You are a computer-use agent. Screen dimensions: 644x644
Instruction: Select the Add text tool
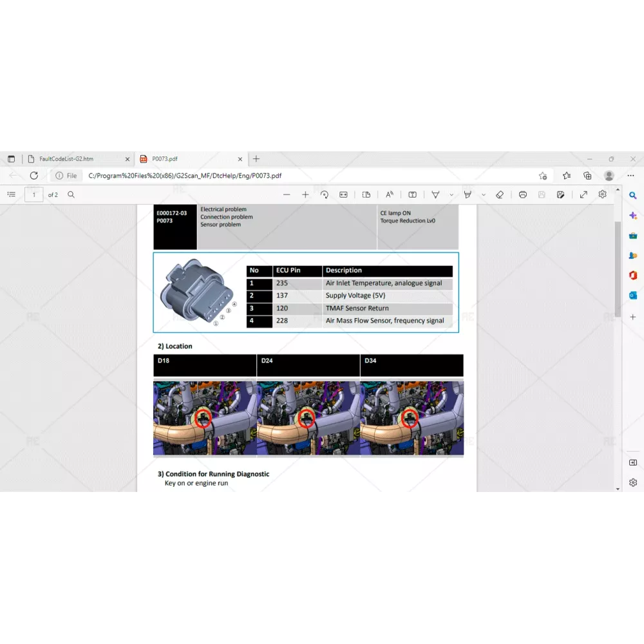click(413, 194)
